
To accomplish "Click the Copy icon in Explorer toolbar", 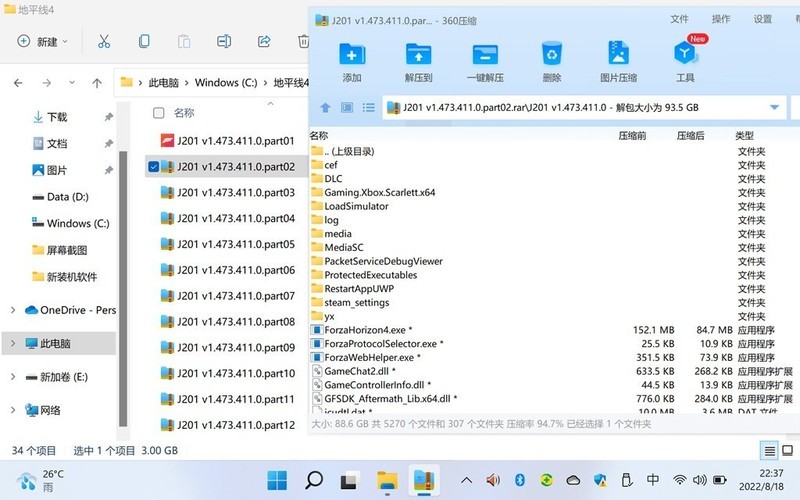I will (x=144, y=41).
